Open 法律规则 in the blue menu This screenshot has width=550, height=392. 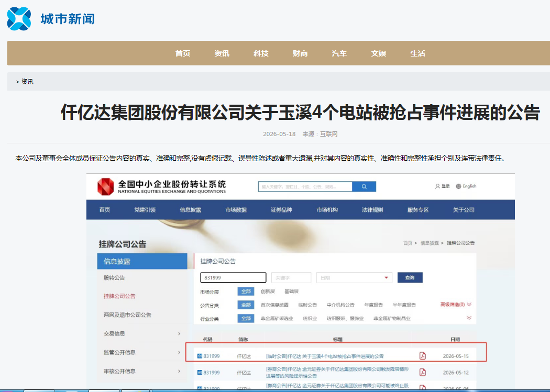[372, 210]
